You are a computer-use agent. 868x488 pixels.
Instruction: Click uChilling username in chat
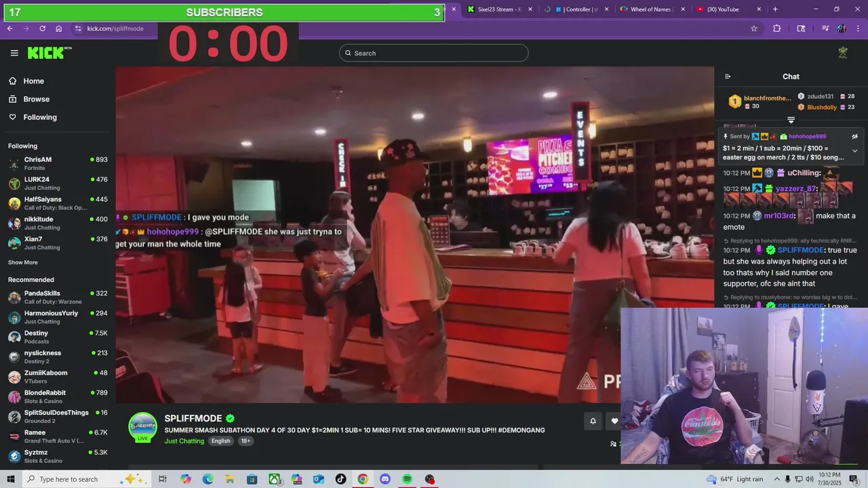coord(804,173)
